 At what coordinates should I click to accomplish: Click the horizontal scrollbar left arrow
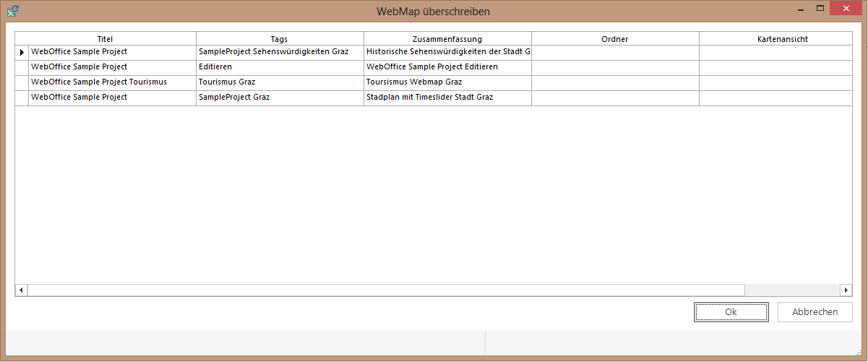(x=21, y=290)
